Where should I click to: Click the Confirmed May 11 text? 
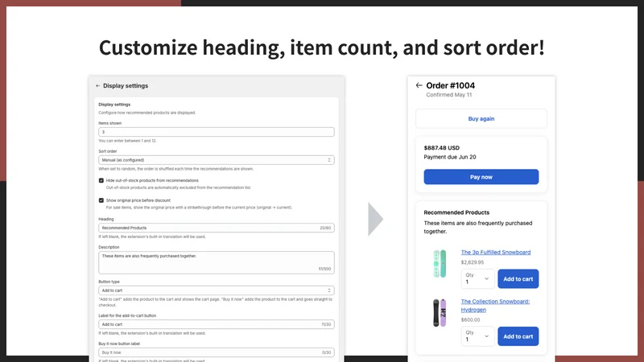449,95
